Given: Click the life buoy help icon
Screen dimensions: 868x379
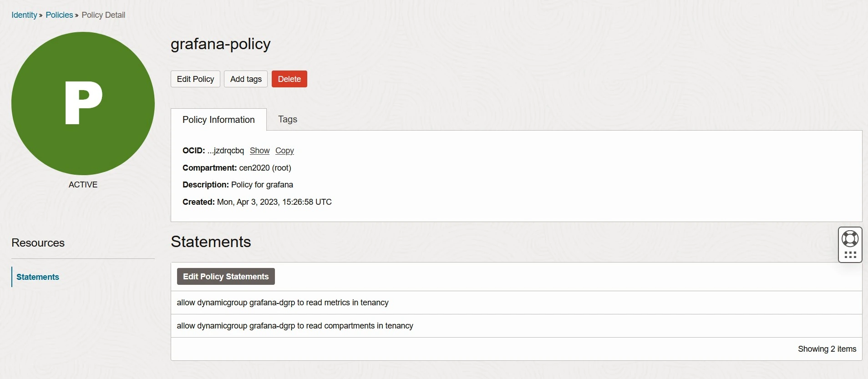Looking at the screenshot, I should pyautogui.click(x=850, y=238).
